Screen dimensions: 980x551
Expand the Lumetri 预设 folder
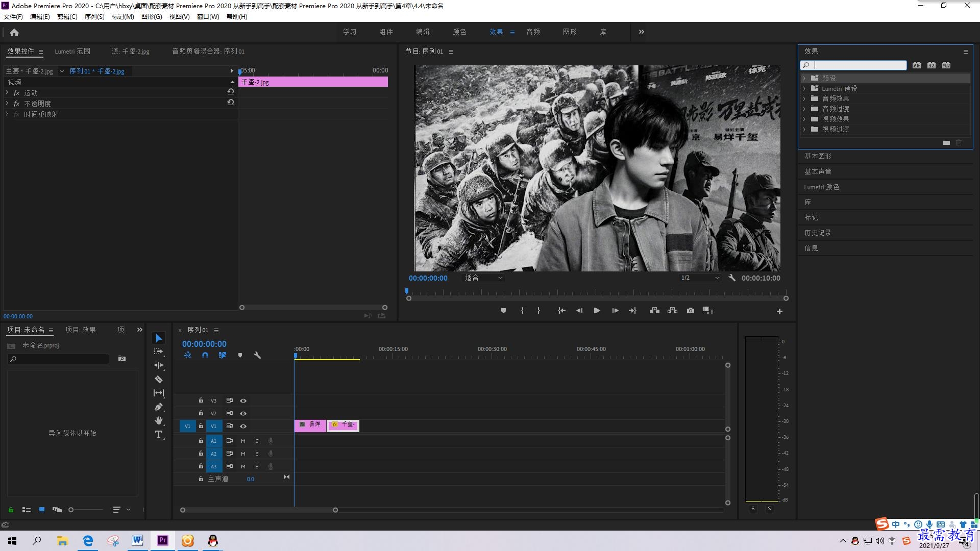[x=804, y=88]
